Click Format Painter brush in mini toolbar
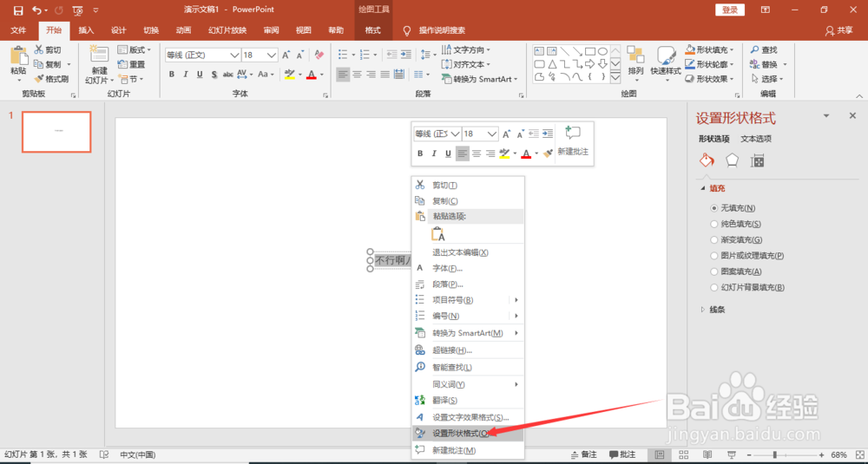868x464 pixels. point(548,154)
